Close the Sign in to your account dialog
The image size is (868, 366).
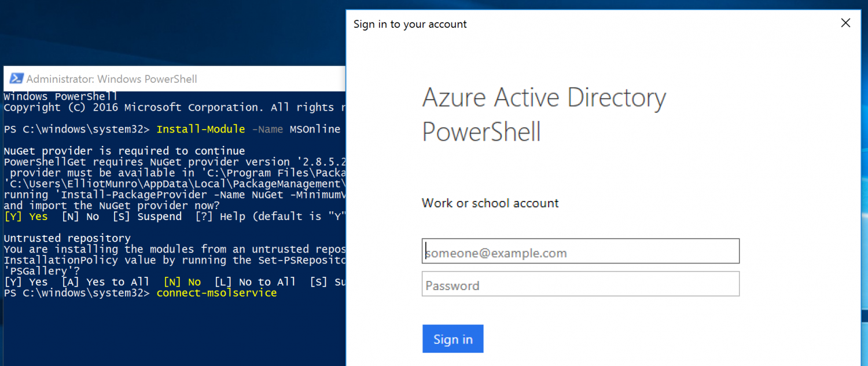coord(845,23)
